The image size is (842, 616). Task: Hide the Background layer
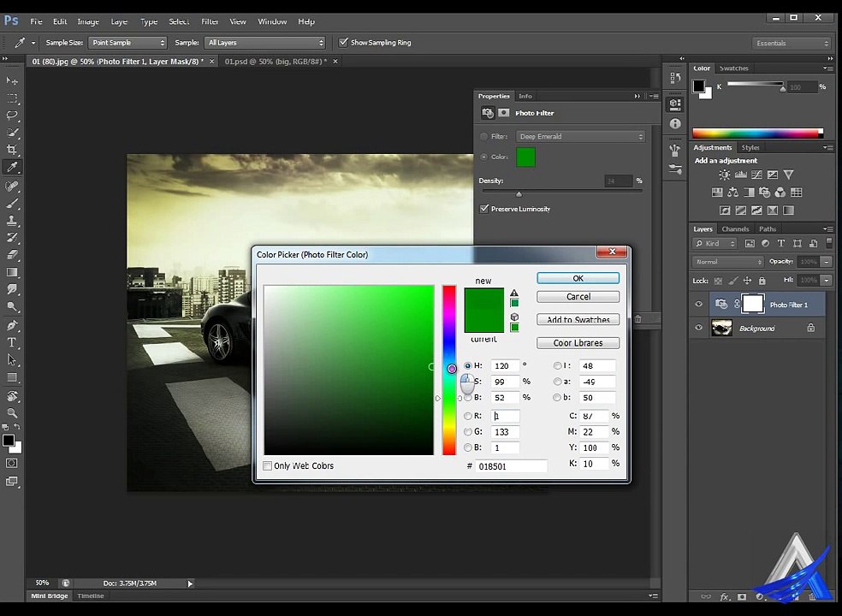coord(698,328)
